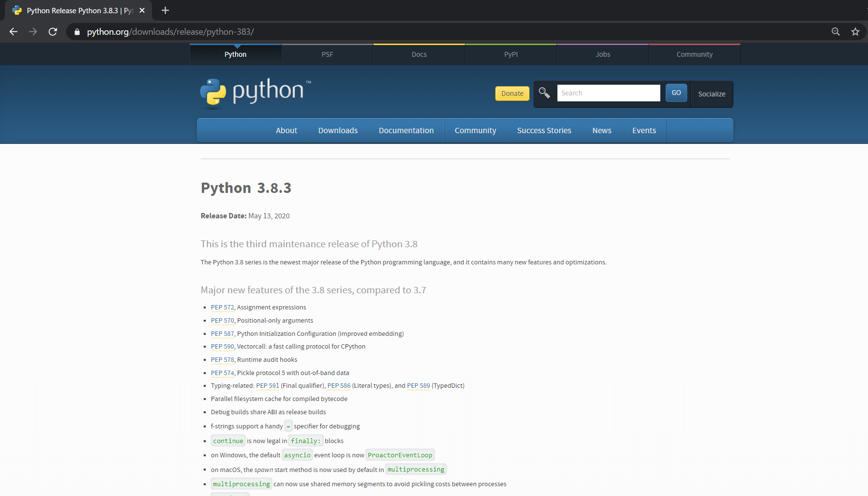868x496 pixels.
Task: Bookmark the page with the star icon
Action: pyautogui.click(x=855, y=31)
